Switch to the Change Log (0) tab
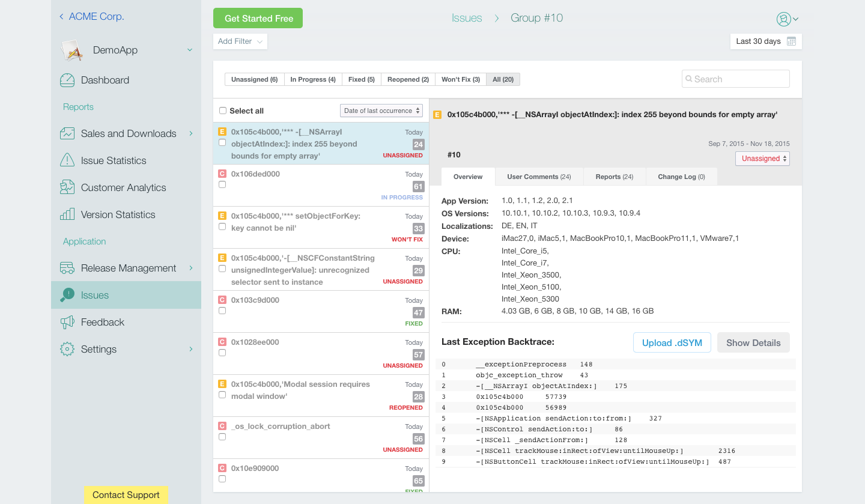The width and height of the screenshot is (865, 504). click(682, 177)
